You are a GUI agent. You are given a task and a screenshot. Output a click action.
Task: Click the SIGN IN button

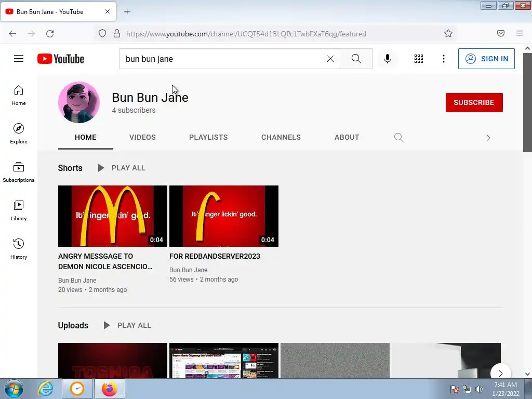click(x=486, y=59)
